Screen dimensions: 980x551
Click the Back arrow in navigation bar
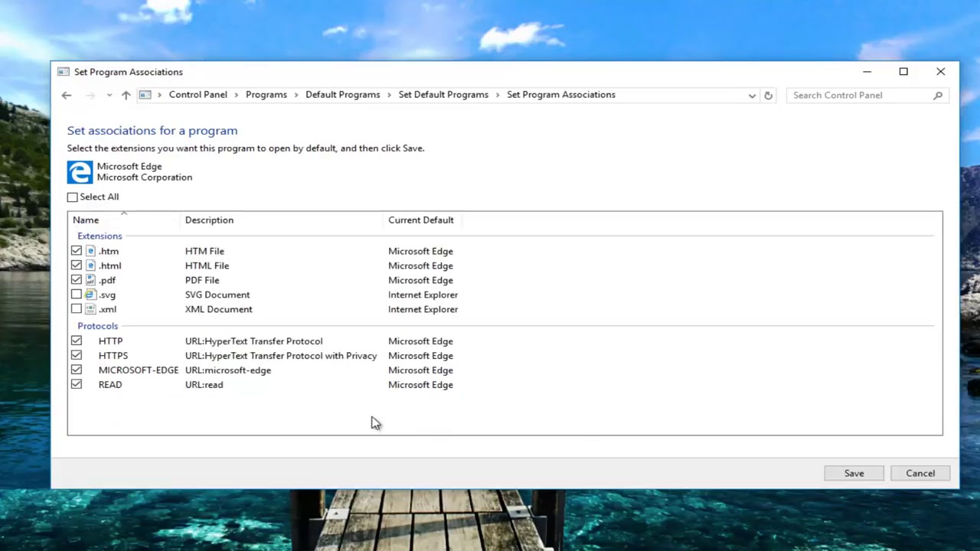pyautogui.click(x=67, y=95)
